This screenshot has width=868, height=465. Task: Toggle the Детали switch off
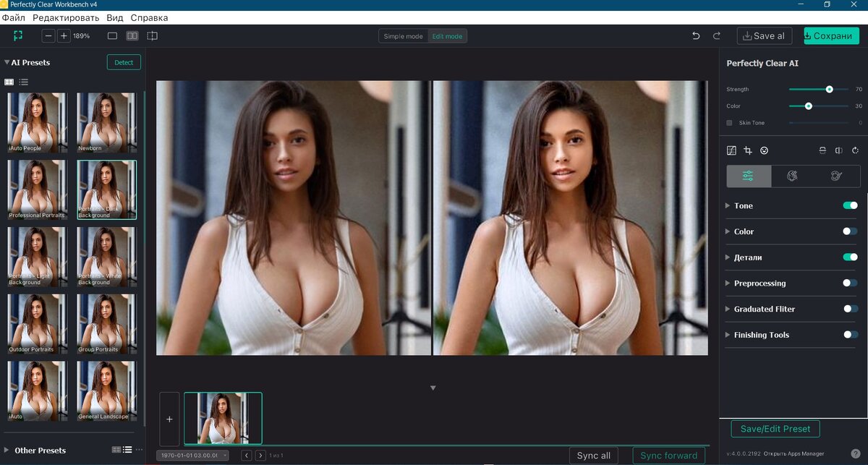(x=850, y=257)
